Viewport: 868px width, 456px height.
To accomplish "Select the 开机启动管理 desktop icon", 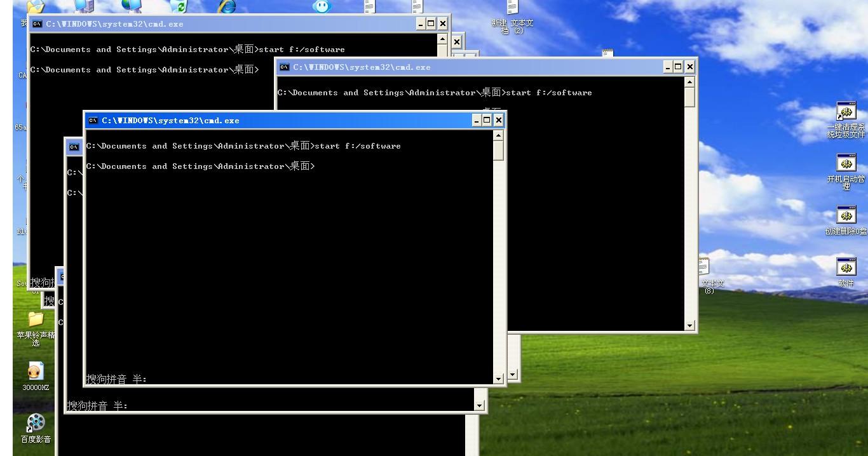I will tap(846, 171).
